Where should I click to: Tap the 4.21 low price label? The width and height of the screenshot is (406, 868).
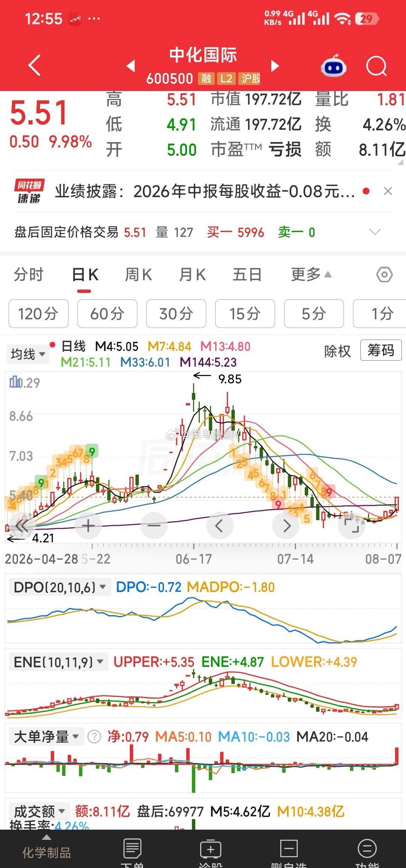click(x=43, y=538)
